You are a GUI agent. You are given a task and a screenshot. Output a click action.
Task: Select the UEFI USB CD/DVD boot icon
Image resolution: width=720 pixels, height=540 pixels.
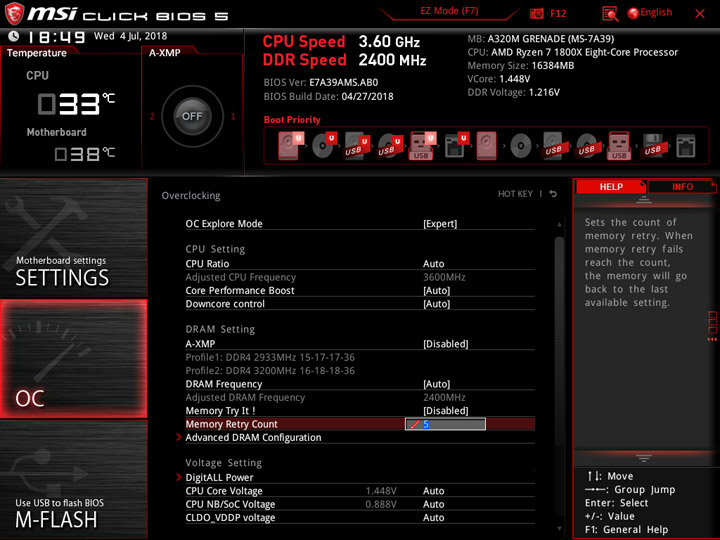pyautogui.click(x=391, y=146)
